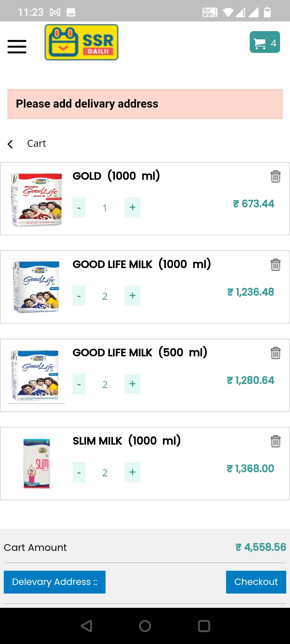The height and width of the screenshot is (644, 290).
Task: Tap the Checkout button
Action: tap(256, 582)
